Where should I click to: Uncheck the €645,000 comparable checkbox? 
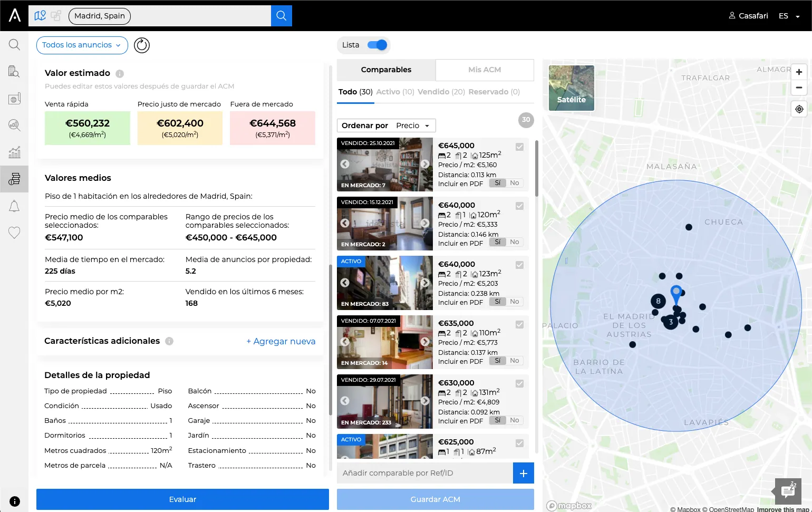tap(520, 147)
